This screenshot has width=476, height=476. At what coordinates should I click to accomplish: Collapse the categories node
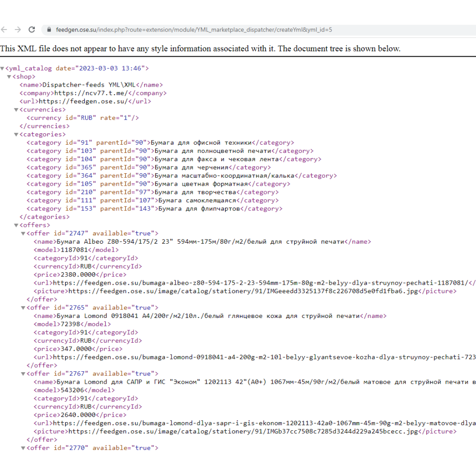[x=16, y=135]
